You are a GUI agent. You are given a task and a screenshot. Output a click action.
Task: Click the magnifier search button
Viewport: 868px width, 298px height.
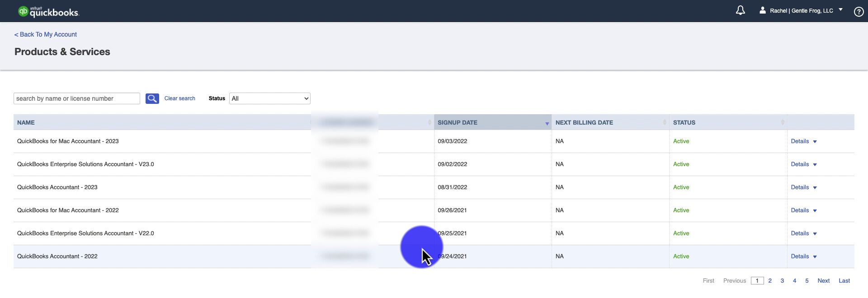(152, 98)
